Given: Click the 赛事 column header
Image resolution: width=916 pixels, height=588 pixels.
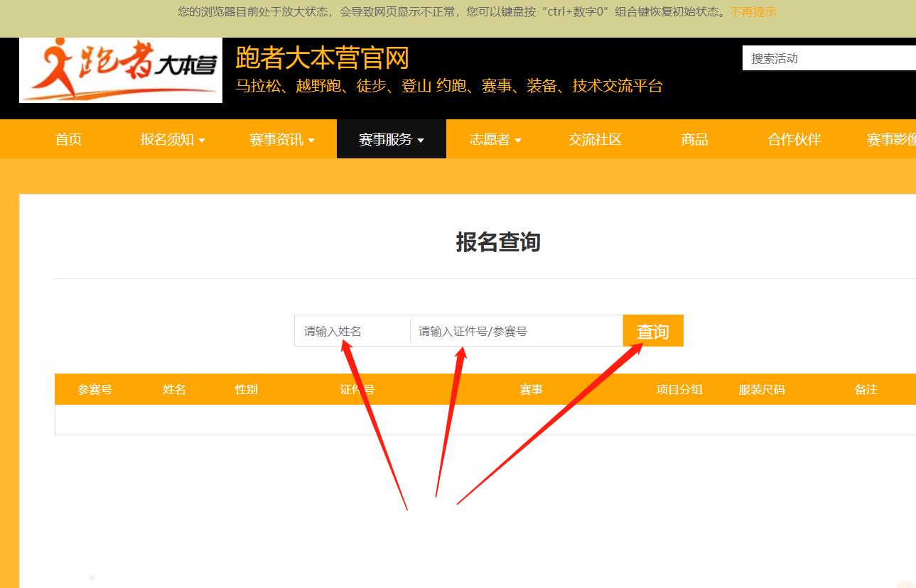Looking at the screenshot, I should [531, 389].
